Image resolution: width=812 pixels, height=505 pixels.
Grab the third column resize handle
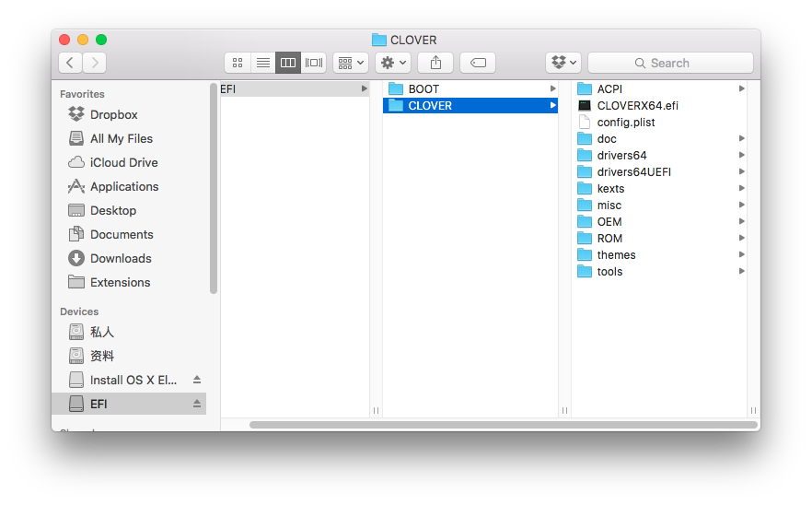pyautogui.click(x=753, y=411)
